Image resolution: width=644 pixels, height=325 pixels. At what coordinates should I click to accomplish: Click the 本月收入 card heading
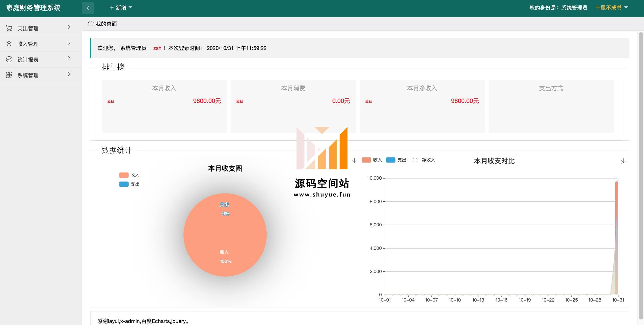[164, 88]
